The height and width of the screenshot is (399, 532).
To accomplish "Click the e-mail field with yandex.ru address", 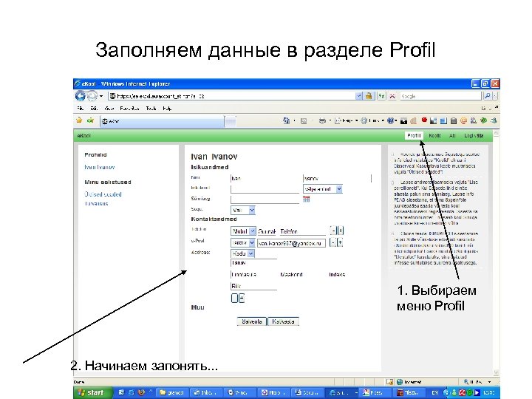I will (x=291, y=243).
